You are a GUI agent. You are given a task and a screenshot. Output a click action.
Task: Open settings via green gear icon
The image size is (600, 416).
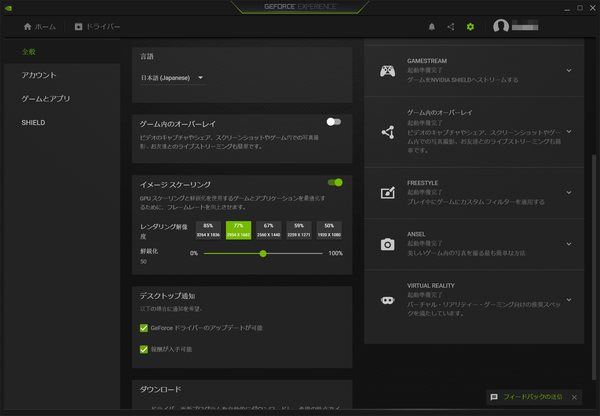[x=470, y=26]
